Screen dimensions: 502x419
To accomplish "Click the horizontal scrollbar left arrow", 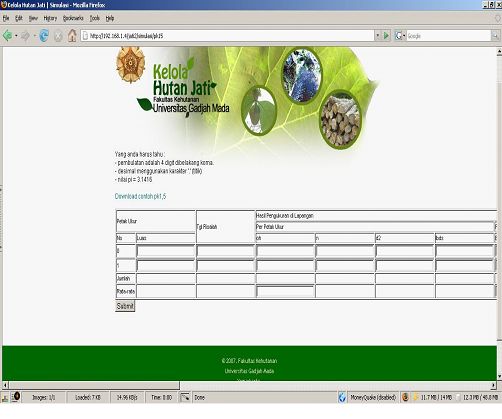I will tap(5, 385).
